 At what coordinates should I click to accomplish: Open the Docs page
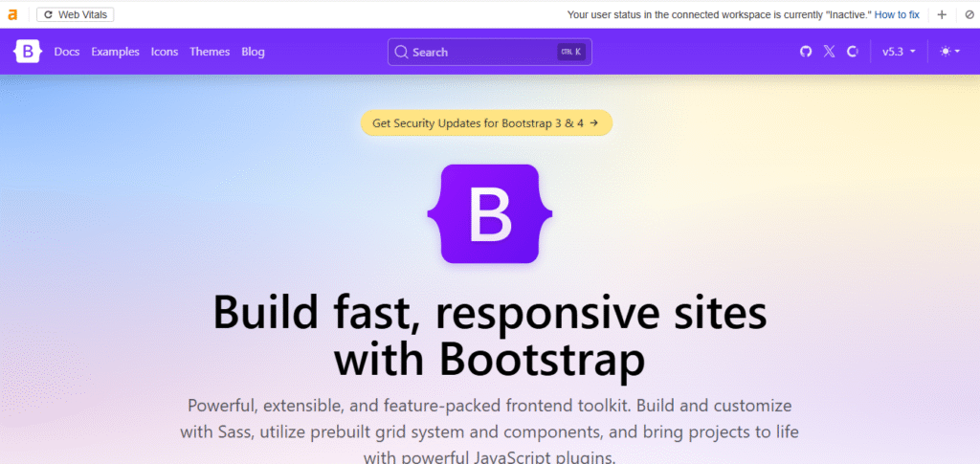pos(67,52)
